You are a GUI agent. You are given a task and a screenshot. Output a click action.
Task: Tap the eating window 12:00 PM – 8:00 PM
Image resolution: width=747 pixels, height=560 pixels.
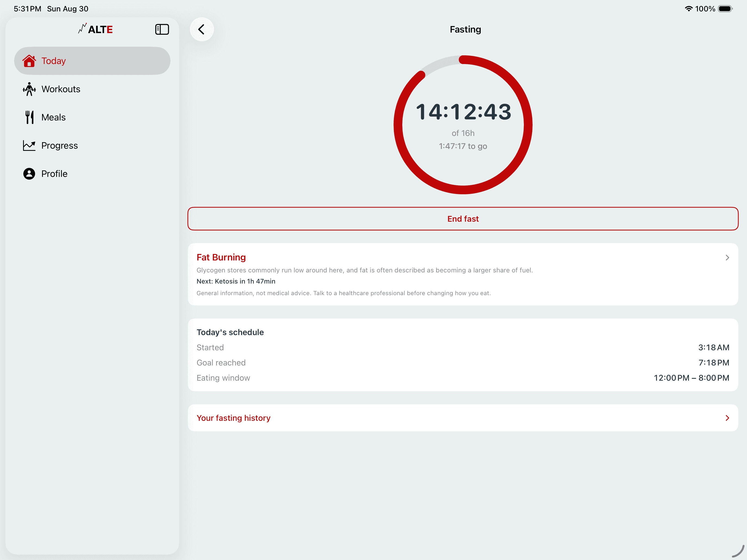click(691, 378)
